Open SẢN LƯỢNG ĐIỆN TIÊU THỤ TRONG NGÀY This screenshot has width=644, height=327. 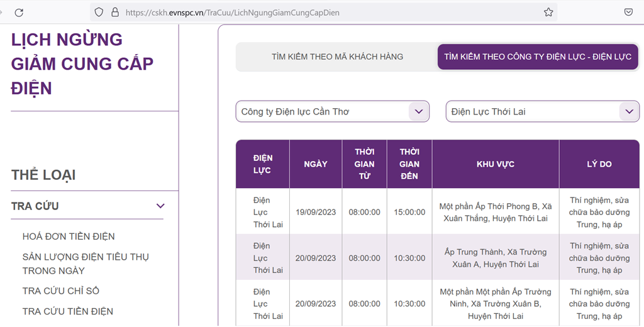[86, 263]
